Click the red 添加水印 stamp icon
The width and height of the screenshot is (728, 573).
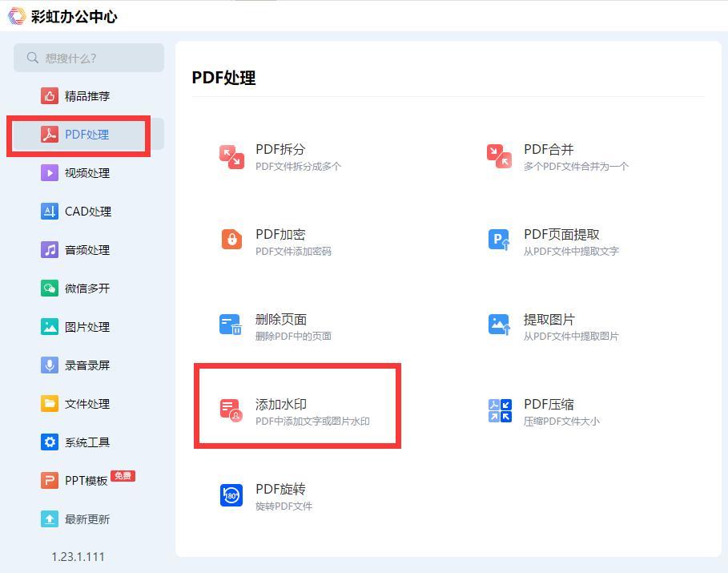click(231, 410)
